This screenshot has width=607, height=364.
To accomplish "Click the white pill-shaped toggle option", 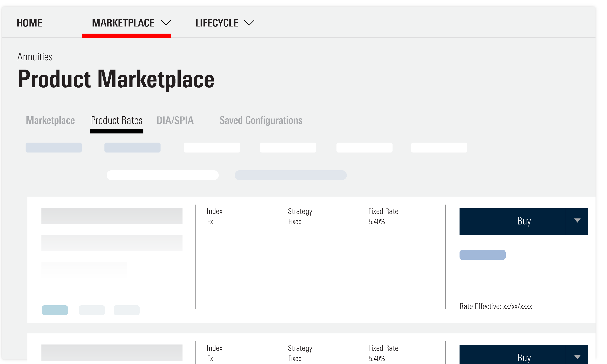I will tap(162, 175).
